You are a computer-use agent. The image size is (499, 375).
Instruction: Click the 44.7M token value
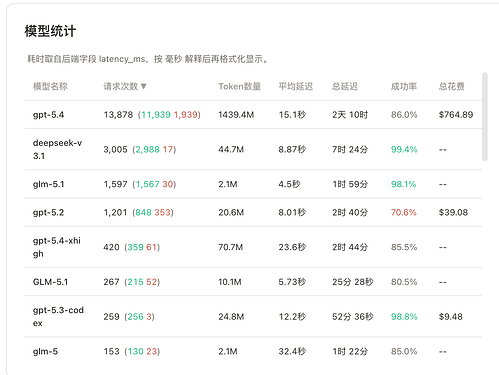(231, 149)
